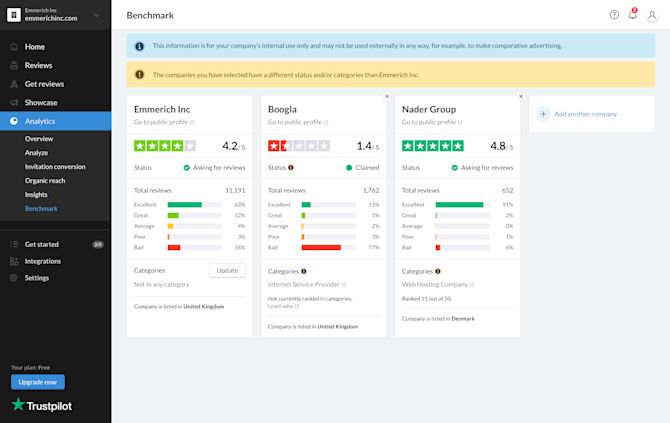Viewport: 670px width, 423px height.
Task: Open the Analyze analytics sub-item
Action: pos(36,153)
